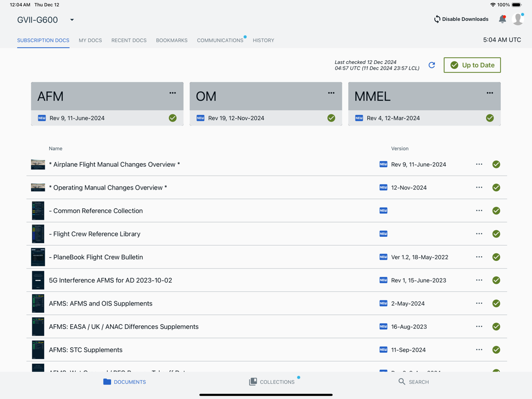Switch to the Communications tab
Image resolution: width=532 pixels, height=399 pixels.
(220, 40)
